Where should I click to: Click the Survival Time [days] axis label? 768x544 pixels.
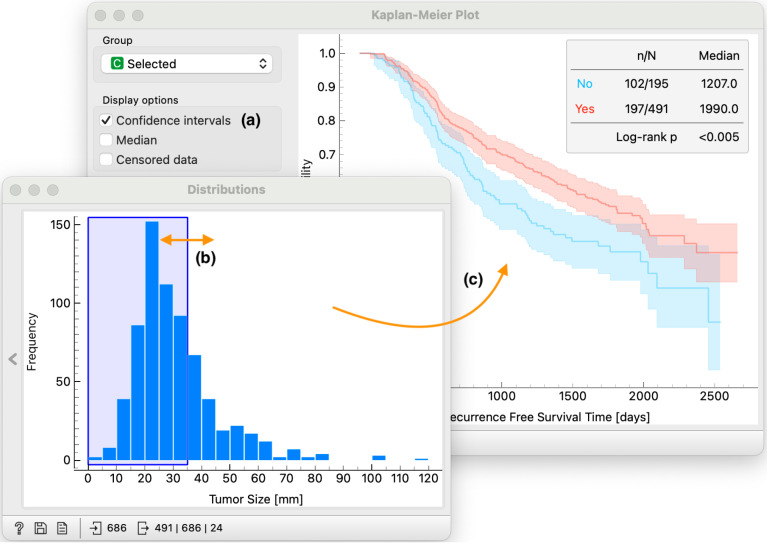click(x=550, y=417)
